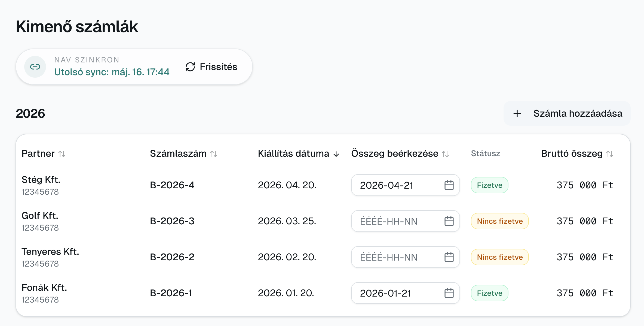Open calendar picker in Tenyeres Kft. row
This screenshot has height=326, width=644.
point(449,257)
